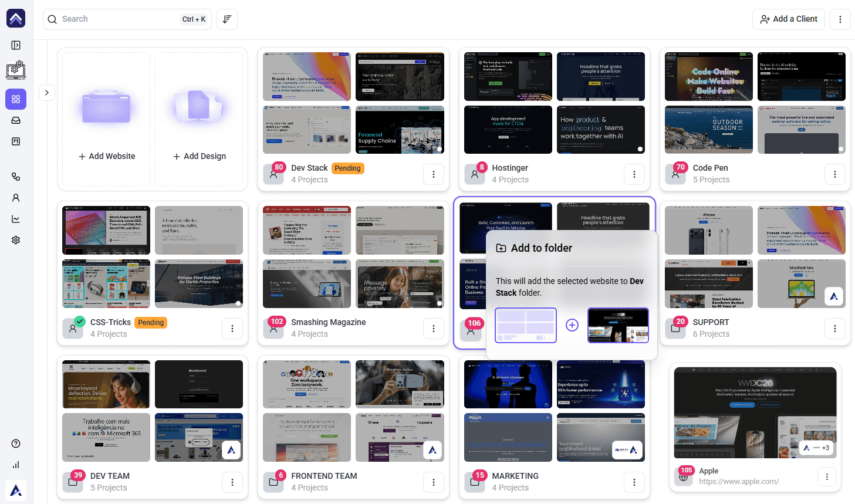Focus the Search input field
The width and height of the screenshot is (855, 504).
point(127,19)
